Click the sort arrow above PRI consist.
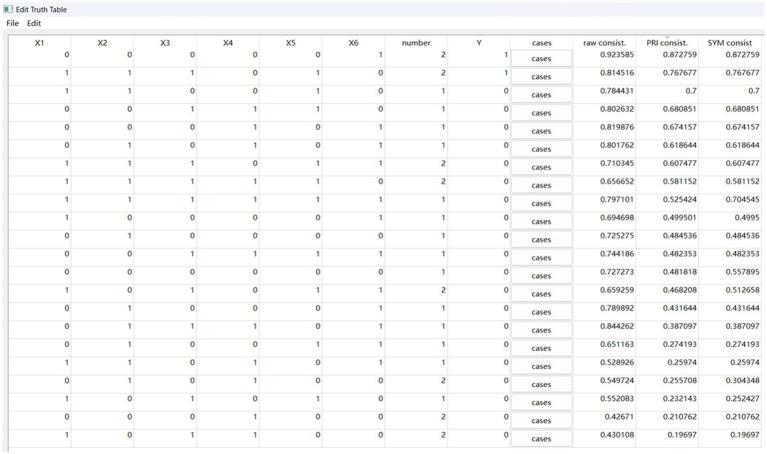 (x=667, y=36)
